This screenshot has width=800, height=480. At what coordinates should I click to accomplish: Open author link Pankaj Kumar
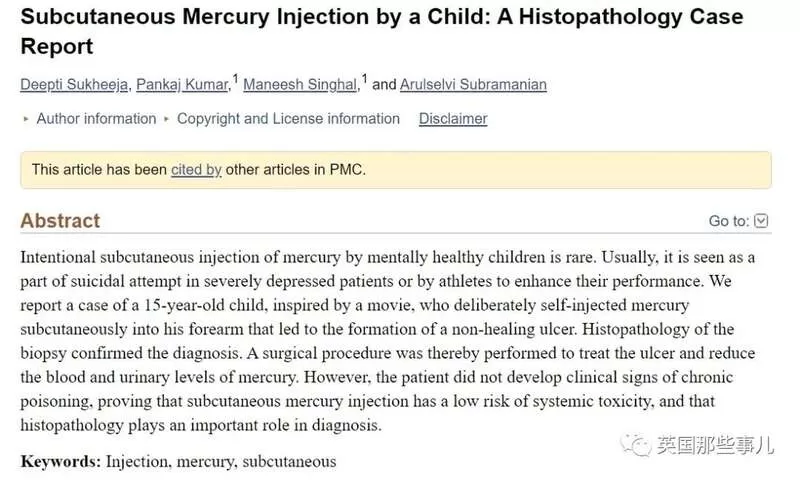(182, 85)
